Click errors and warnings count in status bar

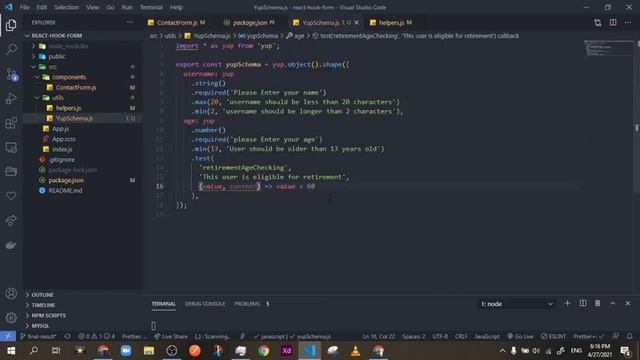(x=96, y=336)
